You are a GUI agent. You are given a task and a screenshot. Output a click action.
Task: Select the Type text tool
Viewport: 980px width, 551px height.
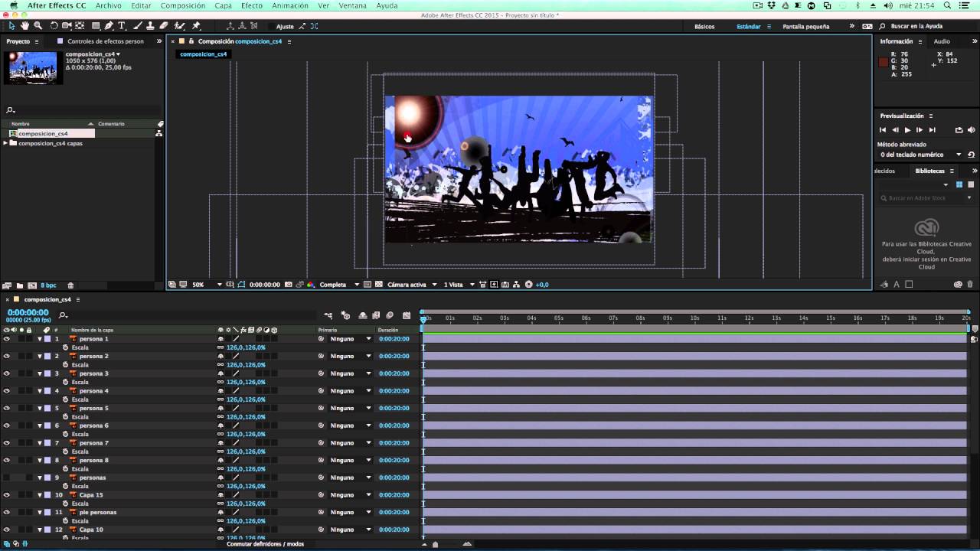pos(121,26)
